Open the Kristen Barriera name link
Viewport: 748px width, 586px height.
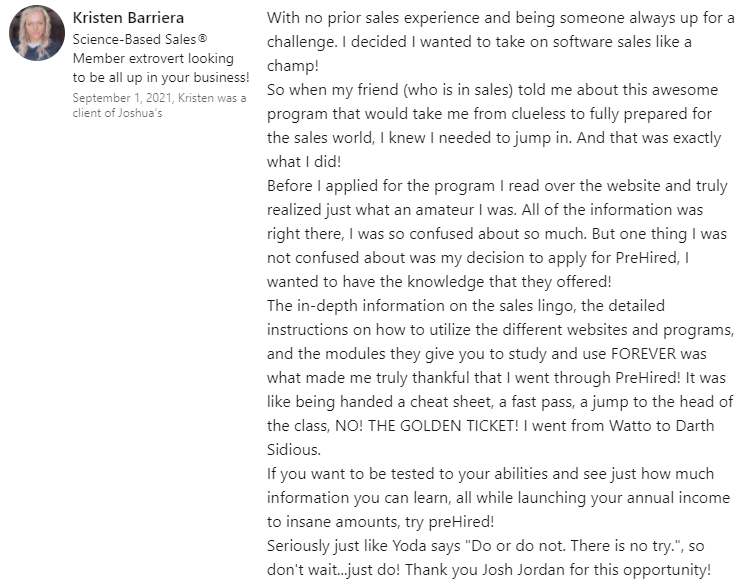[x=129, y=17]
